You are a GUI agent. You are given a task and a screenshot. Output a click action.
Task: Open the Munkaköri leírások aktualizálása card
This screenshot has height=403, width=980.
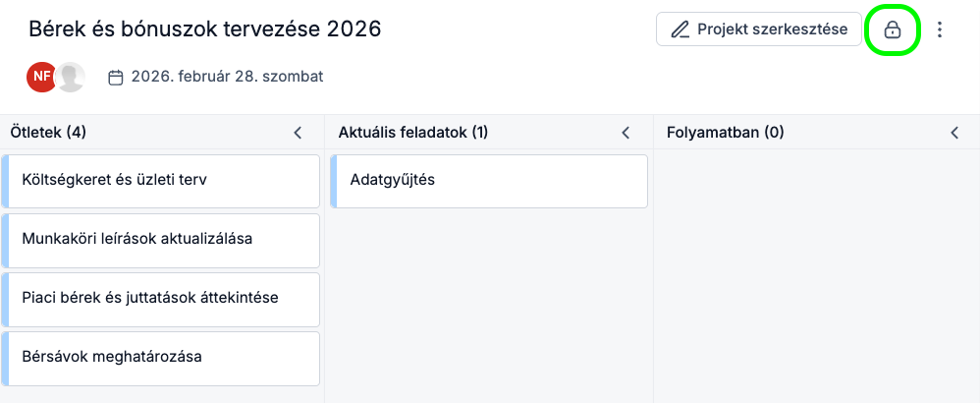136,239
